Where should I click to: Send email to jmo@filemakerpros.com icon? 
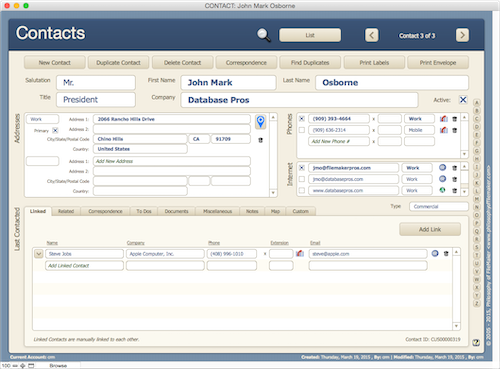click(x=442, y=167)
